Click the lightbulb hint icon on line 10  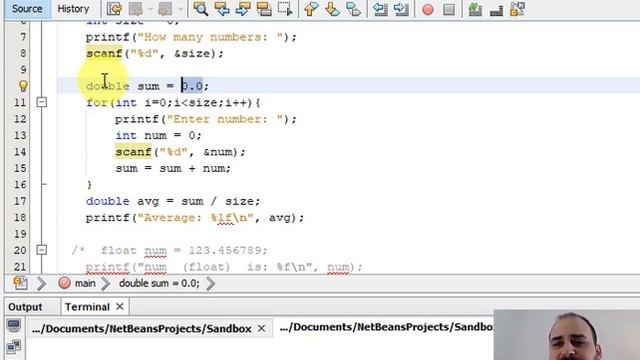pyautogui.click(x=23, y=86)
